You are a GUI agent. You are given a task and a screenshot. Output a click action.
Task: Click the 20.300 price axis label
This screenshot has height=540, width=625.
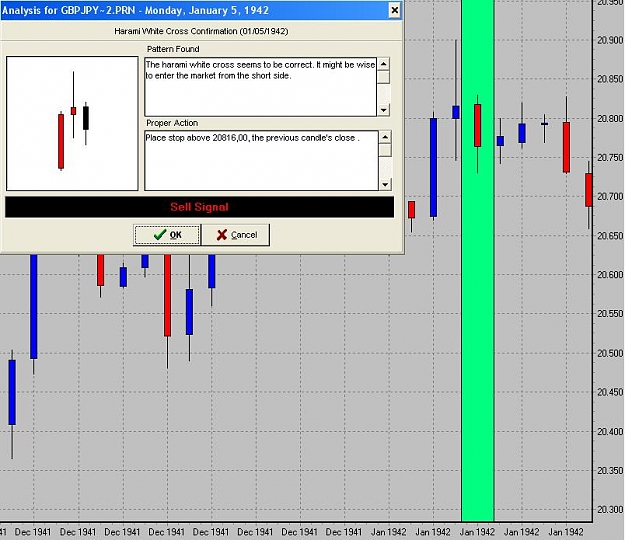[610, 509]
